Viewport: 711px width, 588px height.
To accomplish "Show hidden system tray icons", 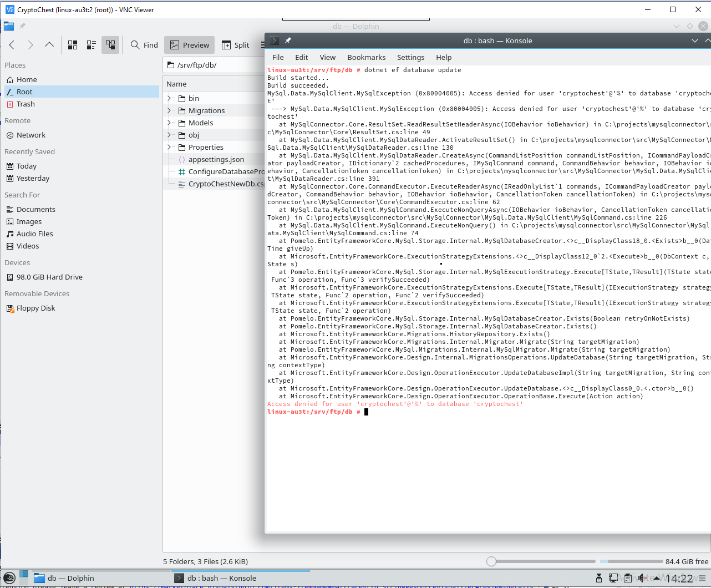I will tap(657, 578).
